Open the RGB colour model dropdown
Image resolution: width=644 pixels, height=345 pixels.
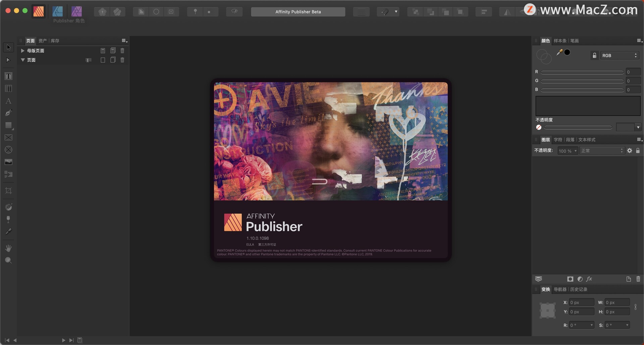[x=620, y=56]
